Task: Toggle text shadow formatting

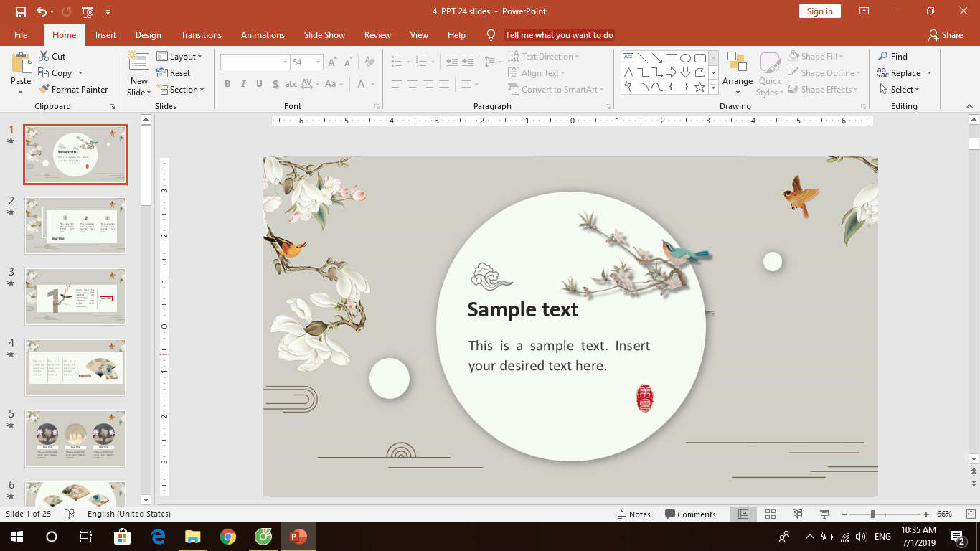Action: coord(275,84)
